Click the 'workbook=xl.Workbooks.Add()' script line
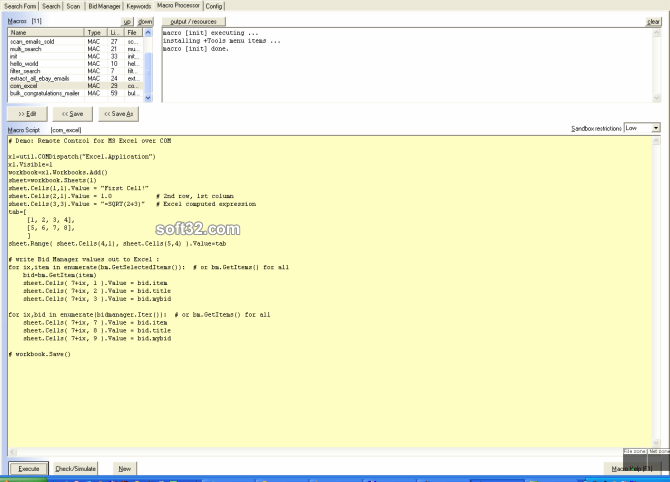The image size is (670, 482). [58, 172]
